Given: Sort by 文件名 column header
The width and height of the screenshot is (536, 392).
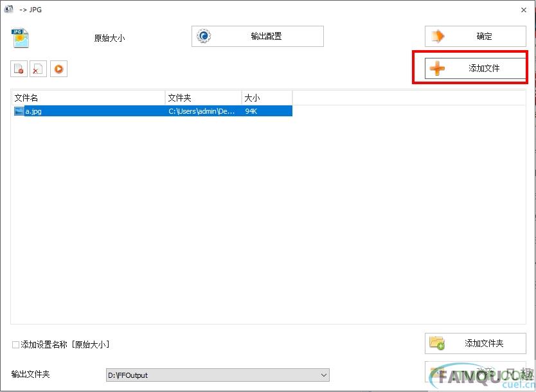Looking at the screenshot, I should pos(89,98).
